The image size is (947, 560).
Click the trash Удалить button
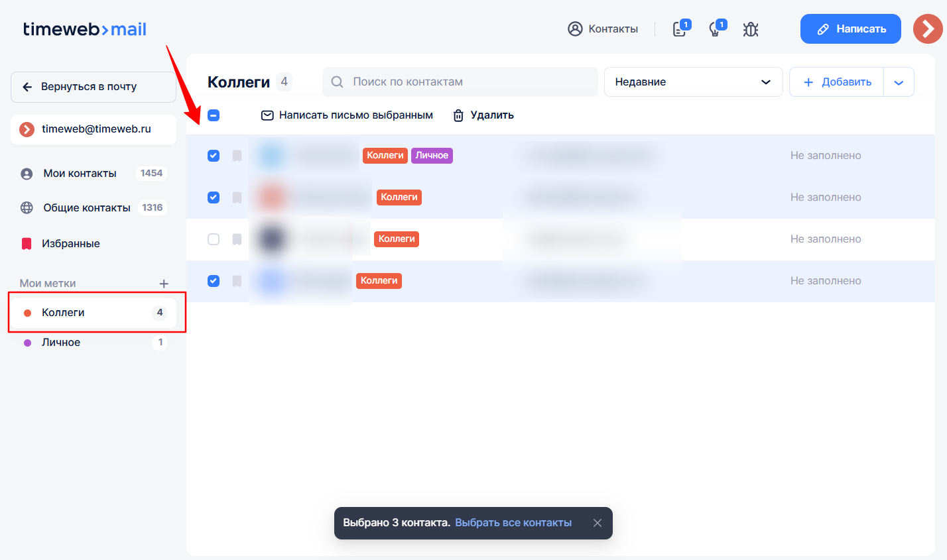(483, 115)
